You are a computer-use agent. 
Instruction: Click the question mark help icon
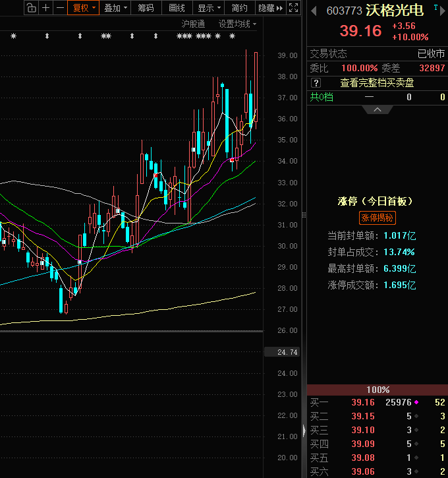pyautogui.click(x=316, y=82)
